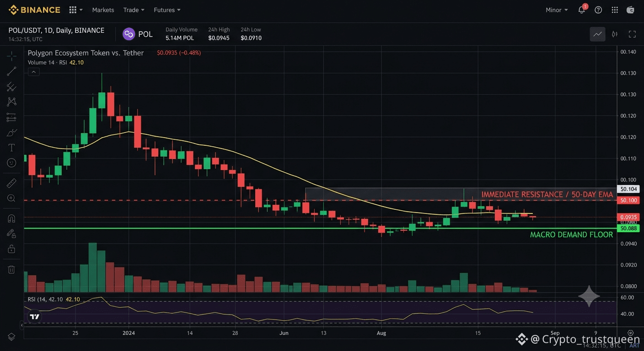Open the emoji and icons tool
The image size is (644, 351).
point(11,163)
